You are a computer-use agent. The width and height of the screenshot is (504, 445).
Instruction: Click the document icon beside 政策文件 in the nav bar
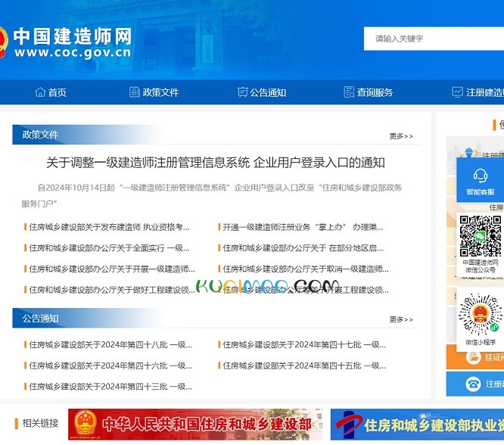click(134, 92)
